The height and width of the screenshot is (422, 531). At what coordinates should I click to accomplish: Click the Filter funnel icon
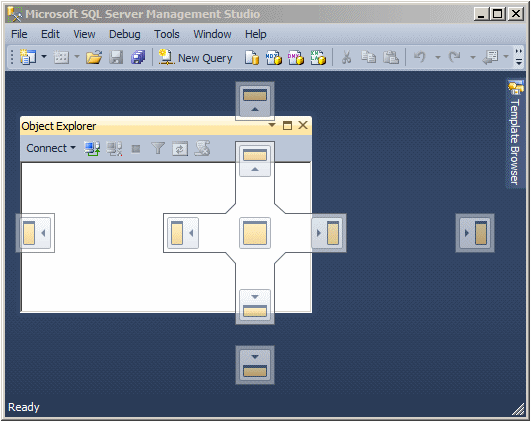(x=158, y=148)
